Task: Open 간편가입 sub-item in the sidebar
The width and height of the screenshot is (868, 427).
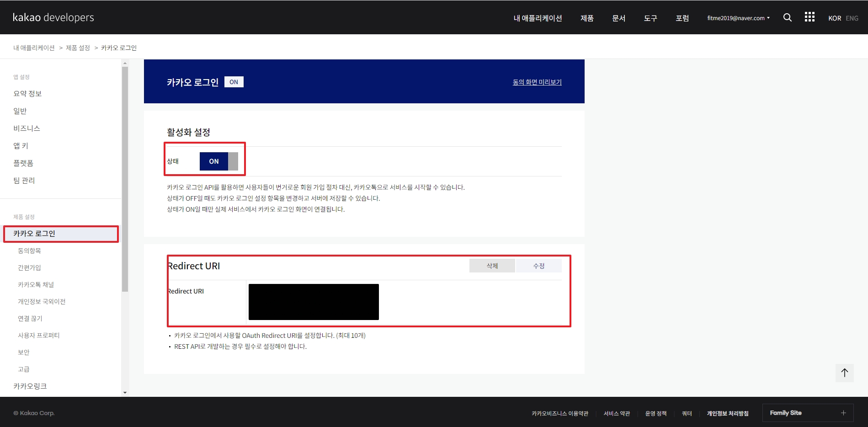Action: [x=29, y=267]
